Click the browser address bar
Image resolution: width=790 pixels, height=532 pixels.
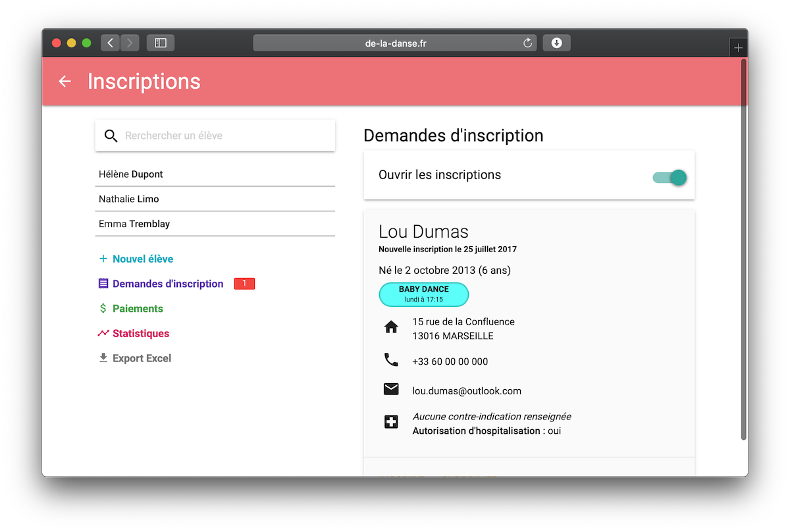click(395, 43)
